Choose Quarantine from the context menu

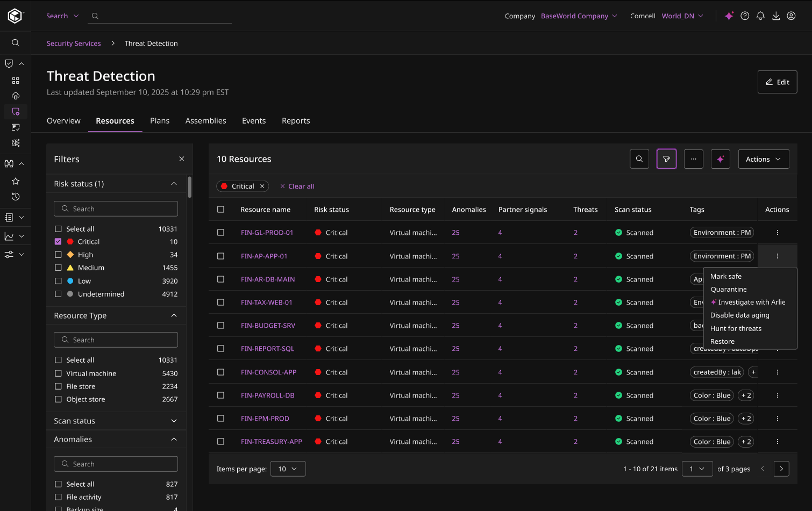coord(729,289)
